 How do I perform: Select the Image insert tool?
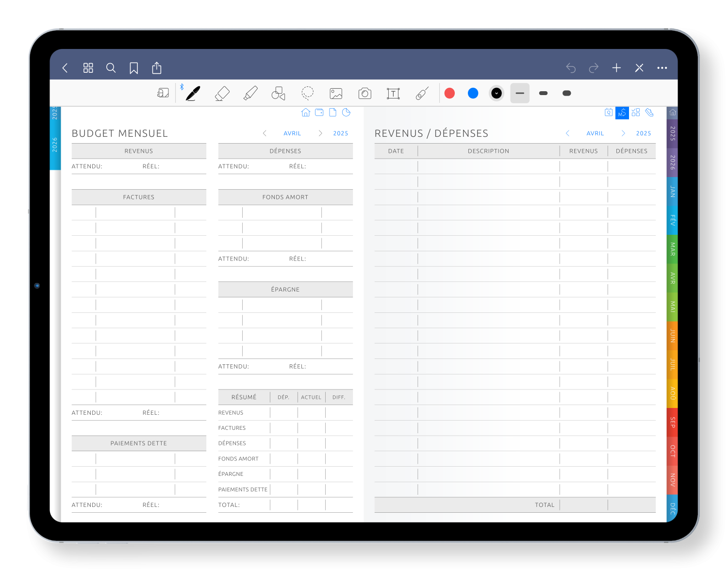tap(336, 94)
